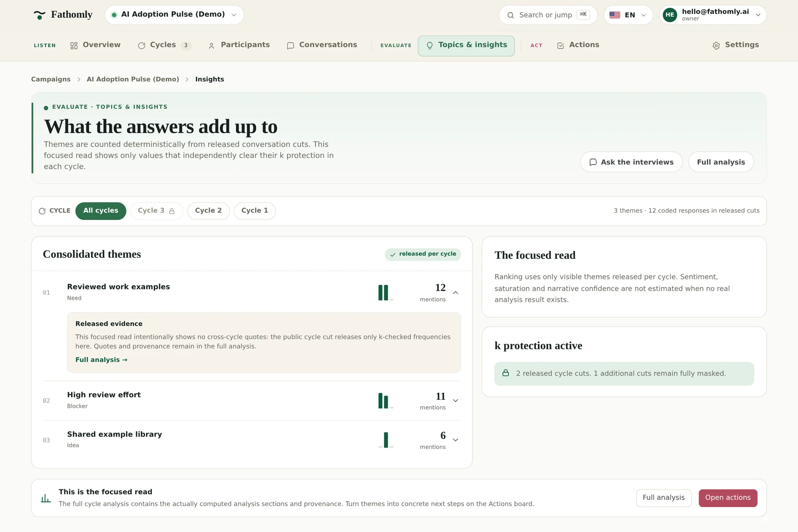Click the US flag icon

[615, 15]
